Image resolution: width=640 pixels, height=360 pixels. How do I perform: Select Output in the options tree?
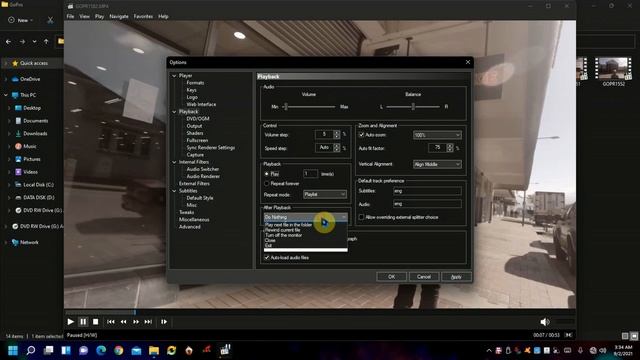pyautogui.click(x=194, y=126)
